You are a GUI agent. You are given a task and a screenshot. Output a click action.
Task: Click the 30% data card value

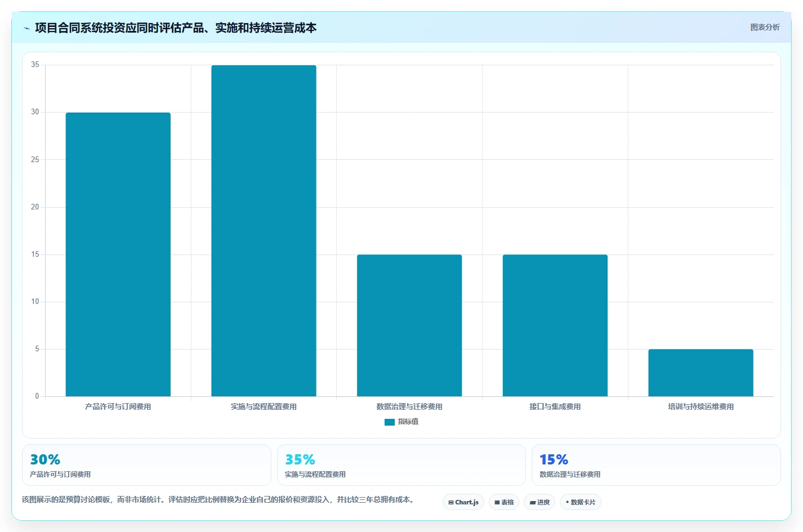tap(45, 459)
